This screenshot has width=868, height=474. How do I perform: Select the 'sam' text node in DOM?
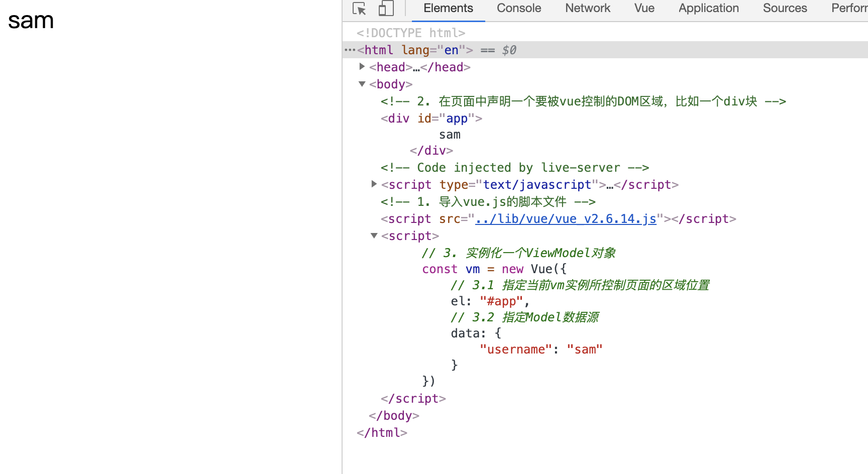[450, 135]
